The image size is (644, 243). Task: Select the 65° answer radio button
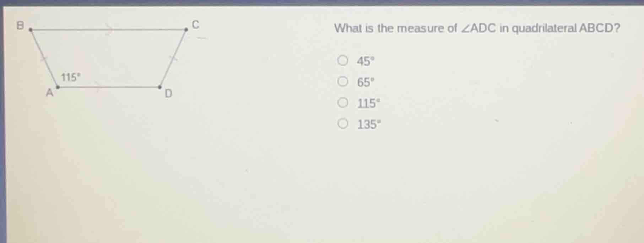[343, 81]
